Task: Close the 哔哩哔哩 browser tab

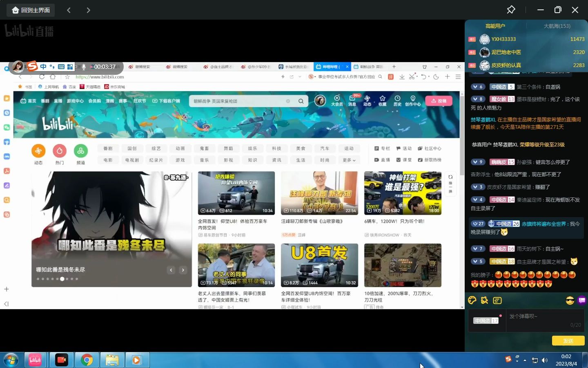Action: pos(347,67)
